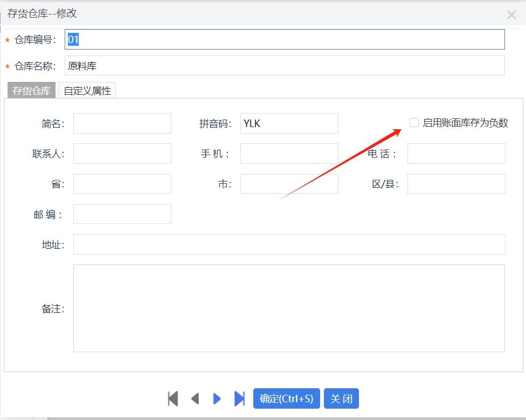This screenshot has height=420, width=526.
Task: Close the 存货仓库--修改 dialog with X
Action: click(x=511, y=15)
